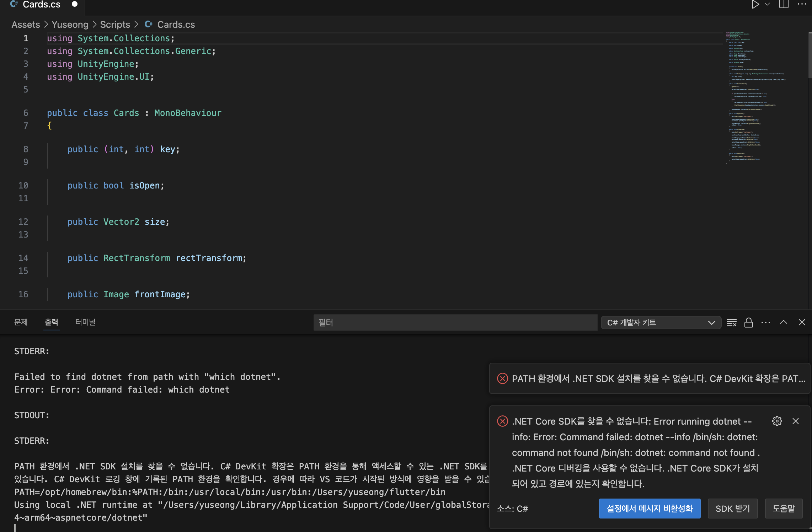
Task: Open the notification gear settings icon
Action: (x=777, y=421)
